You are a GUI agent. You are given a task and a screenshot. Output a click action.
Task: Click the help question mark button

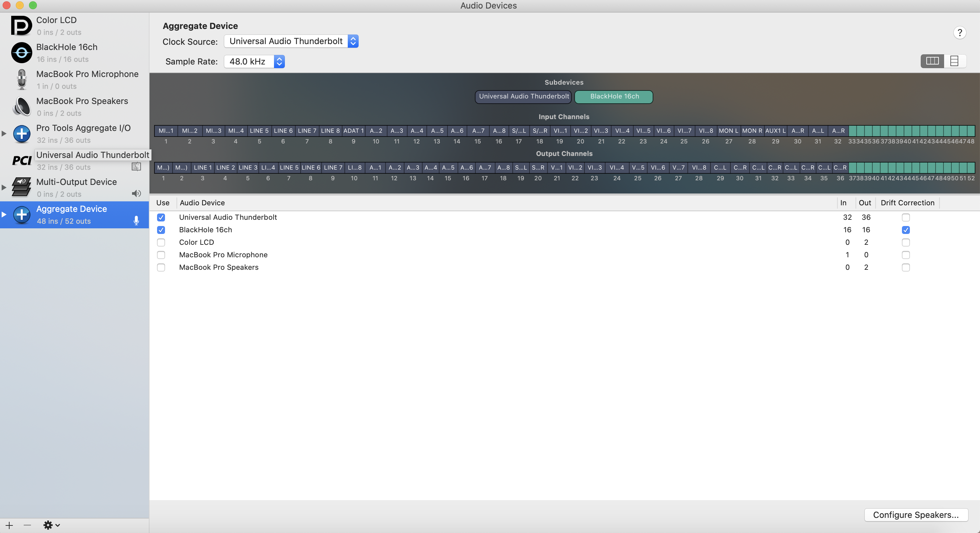pyautogui.click(x=960, y=33)
